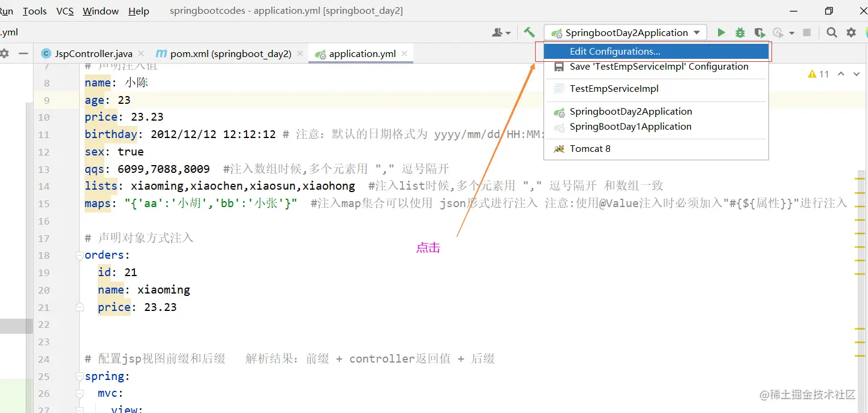Close the application.yml tab
The width and height of the screenshot is (868, 413).
pos(404,53)
